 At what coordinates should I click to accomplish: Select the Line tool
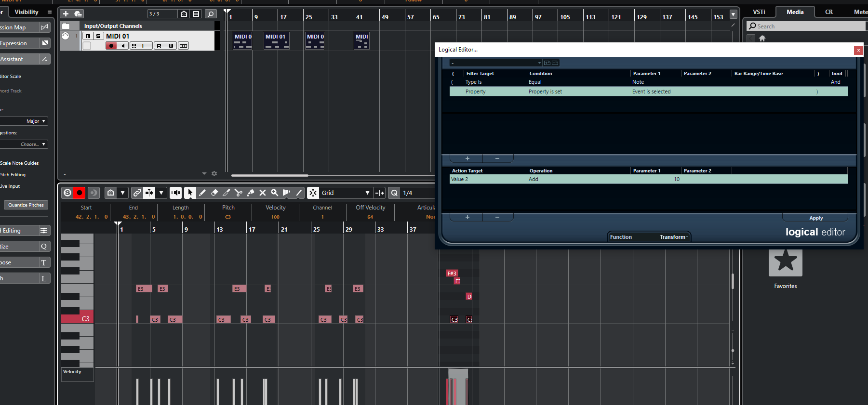point(299,193)
